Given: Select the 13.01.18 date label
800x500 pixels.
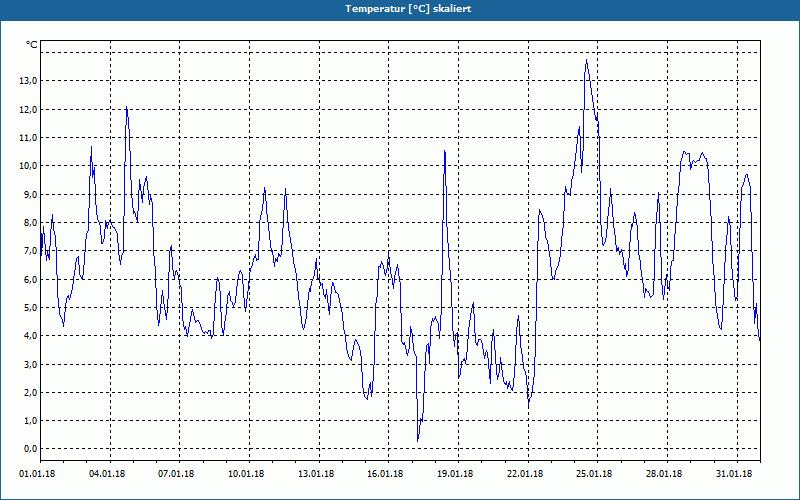Looking at the screenshot, I should coord(316,473).
